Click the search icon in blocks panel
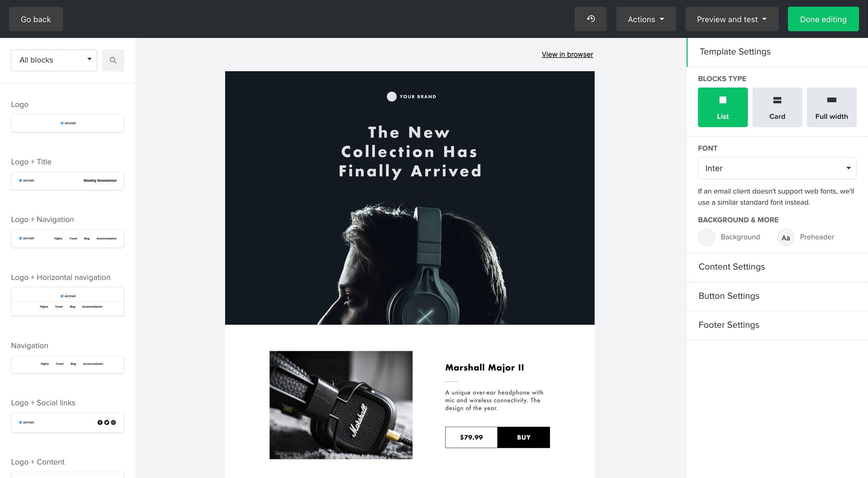This screenshot has width=868, height=478. [113, 59]
